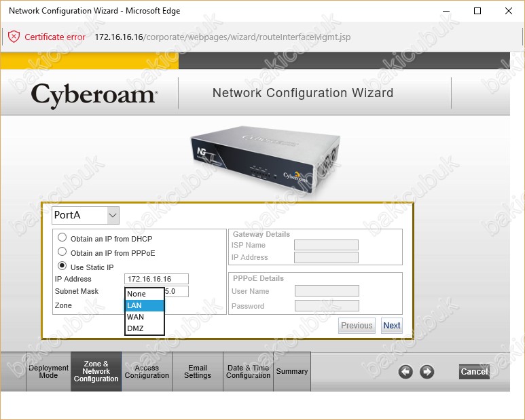Screen dimensions: 525x420
Task: Open Summary tab
Action: 292,372
